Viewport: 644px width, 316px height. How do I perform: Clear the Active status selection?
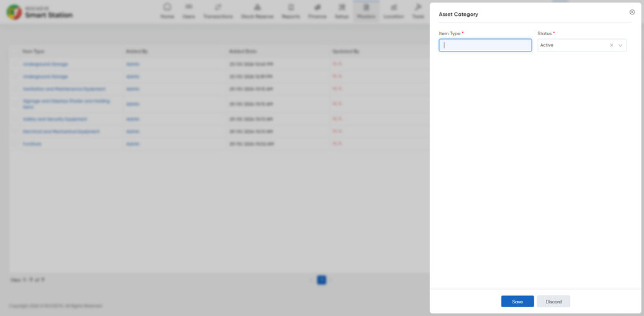click(611, 45)
